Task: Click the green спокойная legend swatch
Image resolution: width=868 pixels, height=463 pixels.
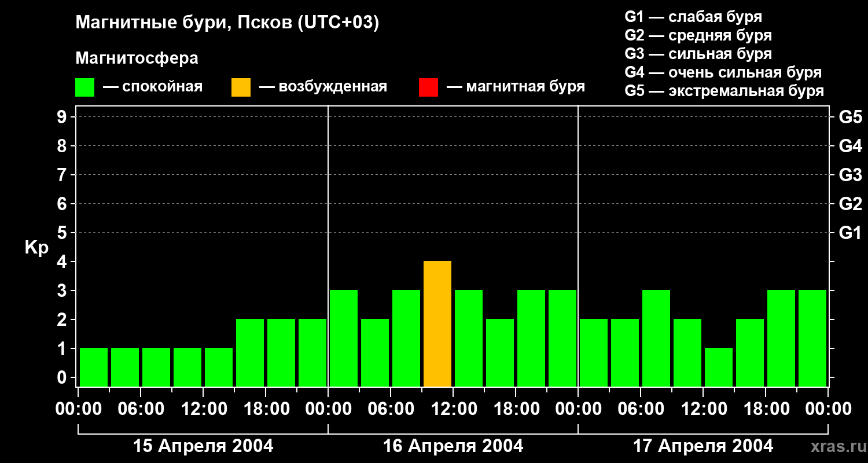Action: coord(84,87)
